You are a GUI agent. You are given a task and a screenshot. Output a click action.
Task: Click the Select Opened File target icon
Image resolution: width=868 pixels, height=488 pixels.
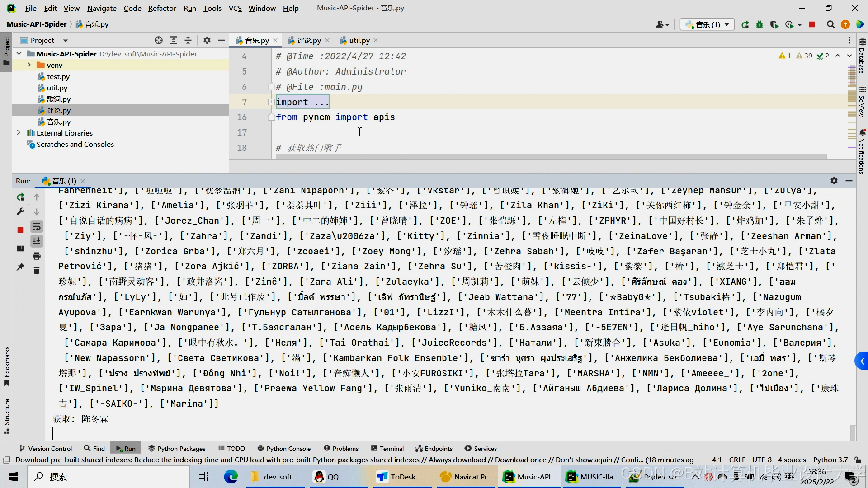[158, 40]
